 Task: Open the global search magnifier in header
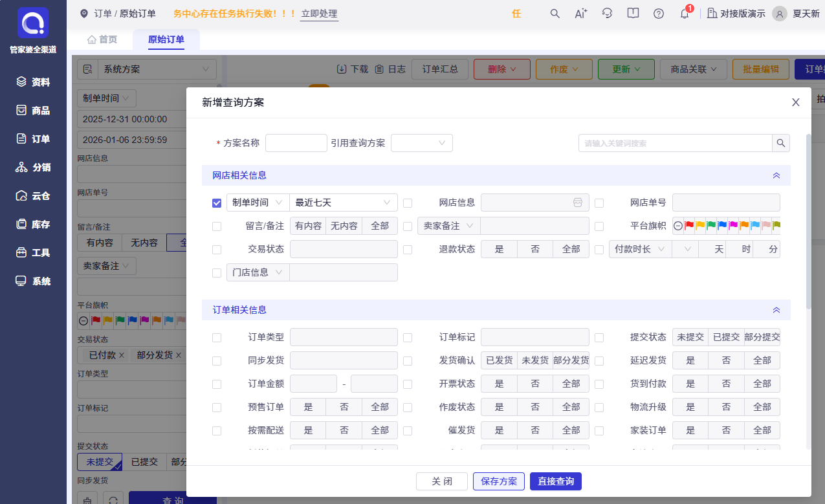555,14
